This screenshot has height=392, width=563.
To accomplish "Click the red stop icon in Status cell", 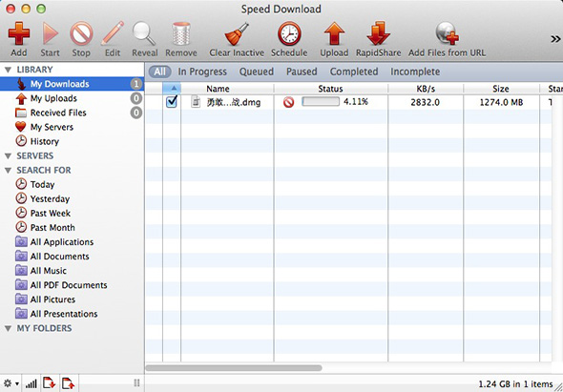I will coord(288,102).
